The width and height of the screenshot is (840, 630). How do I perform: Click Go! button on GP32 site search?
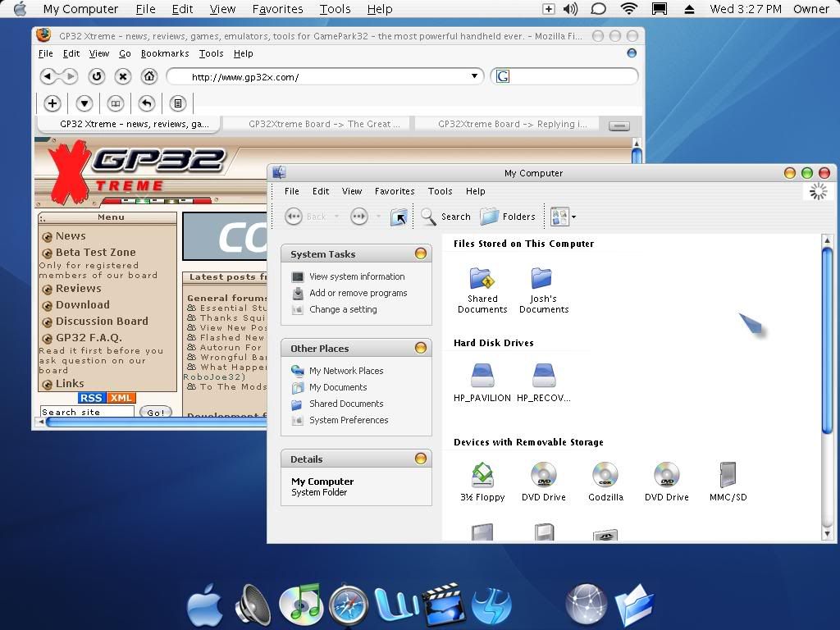156,412
